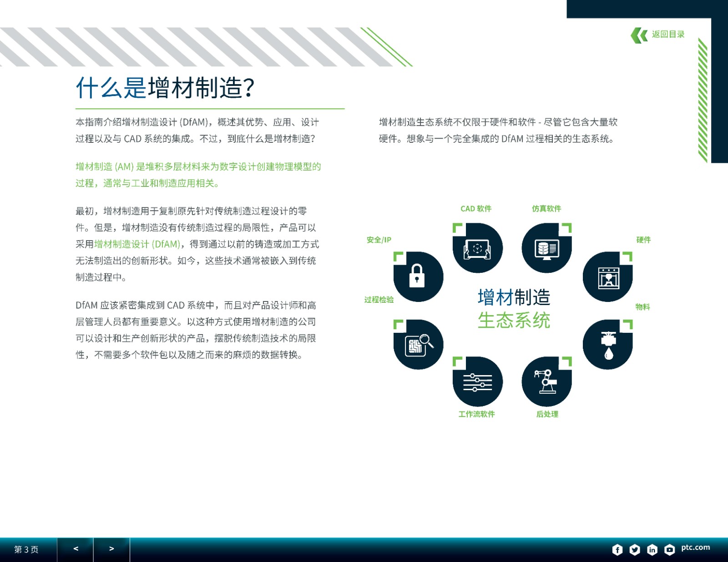Select the 后处理 robot arm icon
Screen dimensions: 728x562
click(x=546, y=381)
